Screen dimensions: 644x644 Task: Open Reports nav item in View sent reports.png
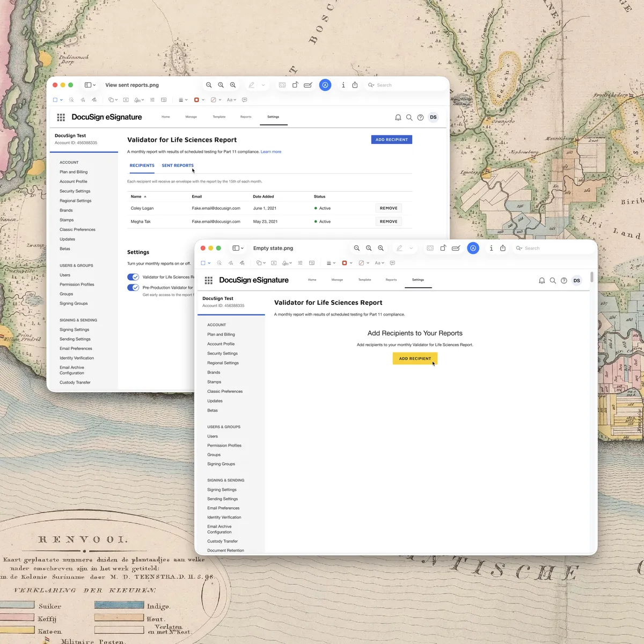point(246,116)
